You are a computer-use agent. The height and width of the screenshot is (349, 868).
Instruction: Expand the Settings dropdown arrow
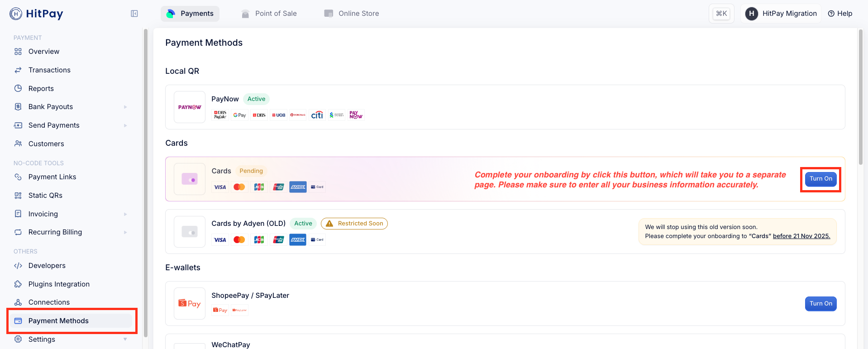[x=125, y=339]
